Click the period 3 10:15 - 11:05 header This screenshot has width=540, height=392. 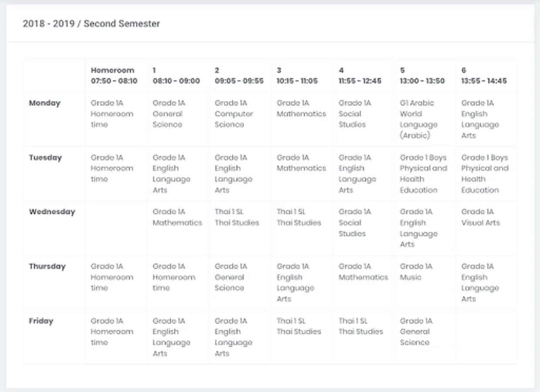pyautogui.click(x=297, y=75)
